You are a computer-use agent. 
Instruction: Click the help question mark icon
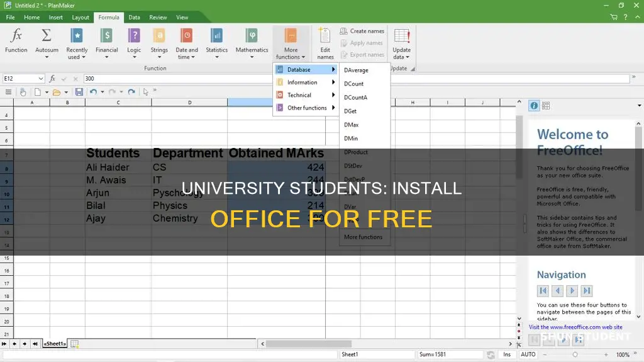click(625, 17)
